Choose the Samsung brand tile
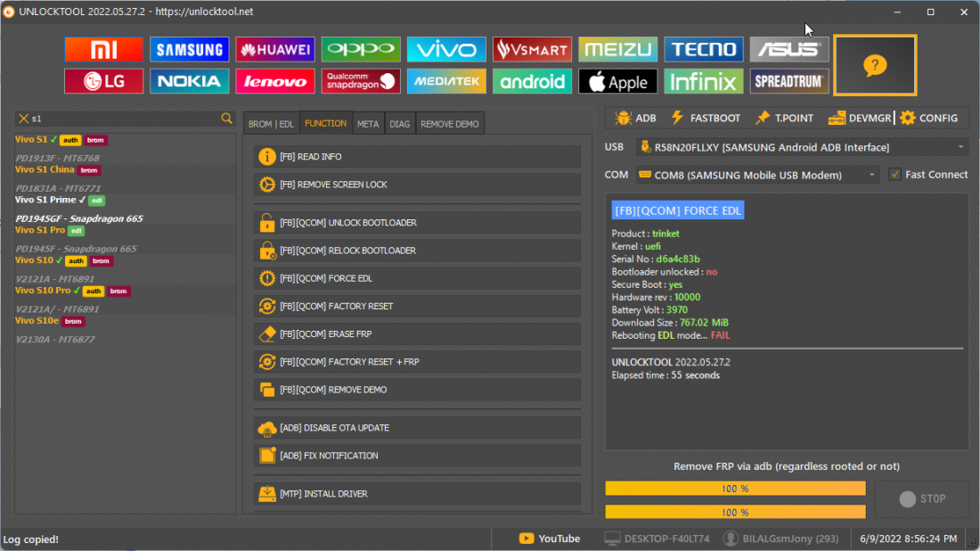The height and width of the screenshot is (551, 980). click(190, 49)
